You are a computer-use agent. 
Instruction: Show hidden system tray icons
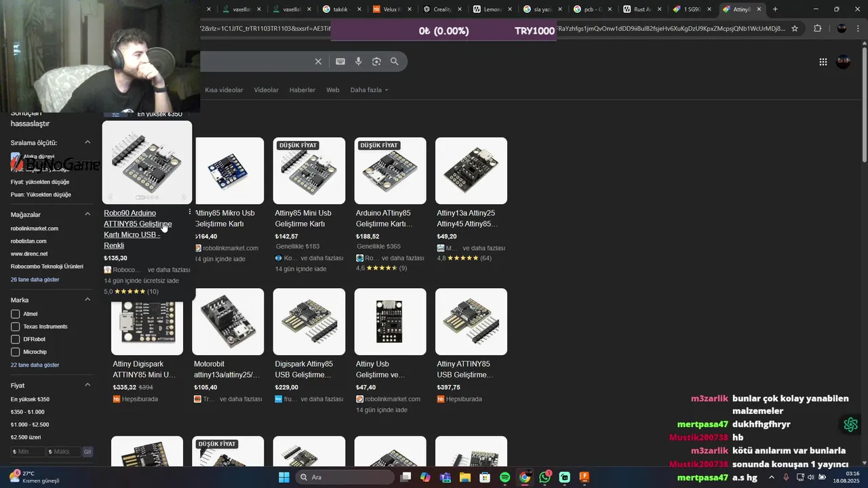[772, 477]
